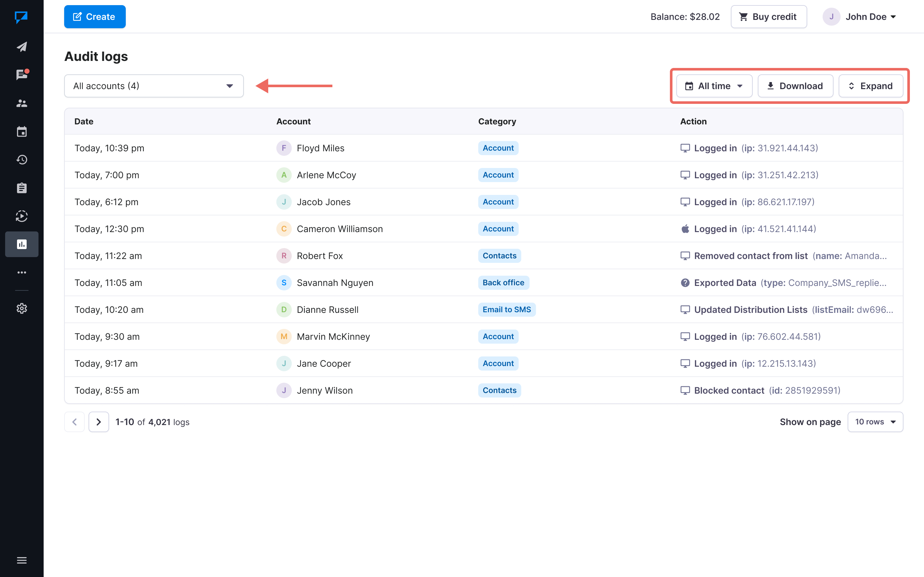
Task: Open the Reporting bar chart sidebar icon
Action: click(22, 244)
